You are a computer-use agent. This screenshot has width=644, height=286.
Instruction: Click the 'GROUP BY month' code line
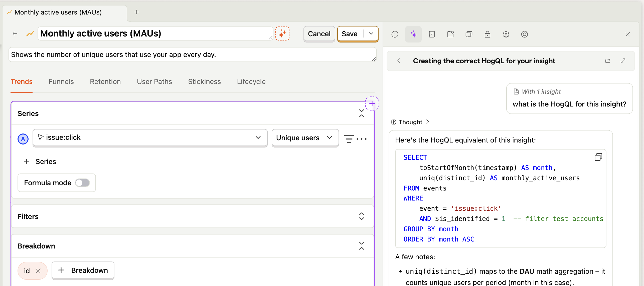[x=431, y=229]
